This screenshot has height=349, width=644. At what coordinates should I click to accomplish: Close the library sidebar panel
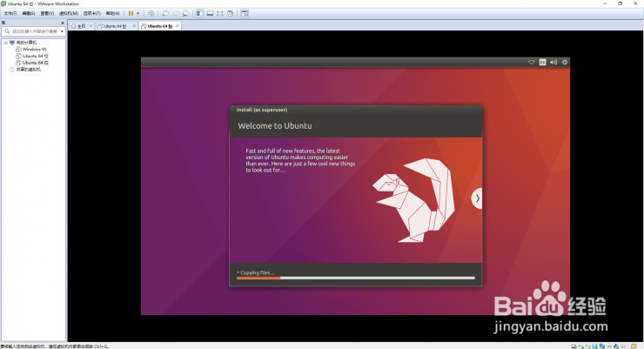click(63, 23)
